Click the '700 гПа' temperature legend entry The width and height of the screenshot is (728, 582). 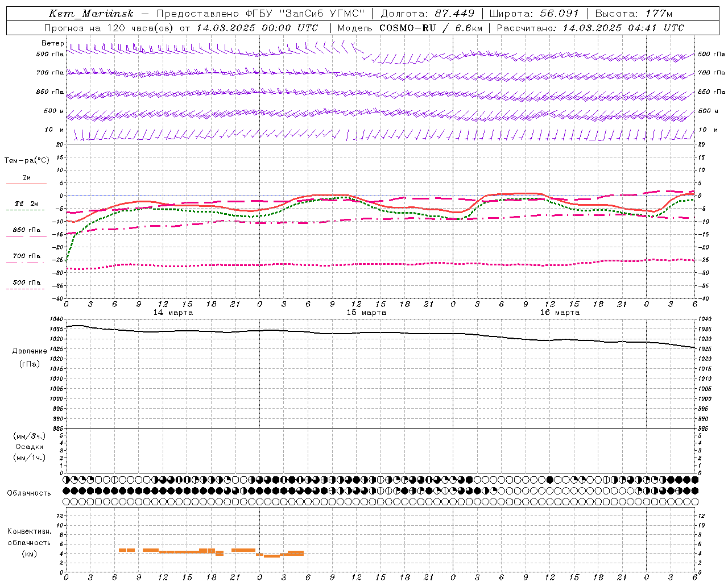click(x=27, y=256)
